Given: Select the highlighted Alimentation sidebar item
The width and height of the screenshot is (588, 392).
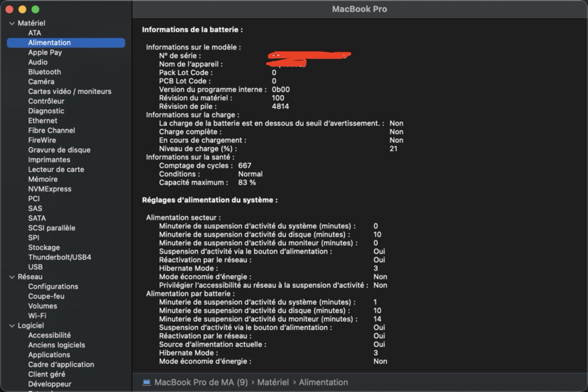Looking at the screenshot, I should coord(49,43).
